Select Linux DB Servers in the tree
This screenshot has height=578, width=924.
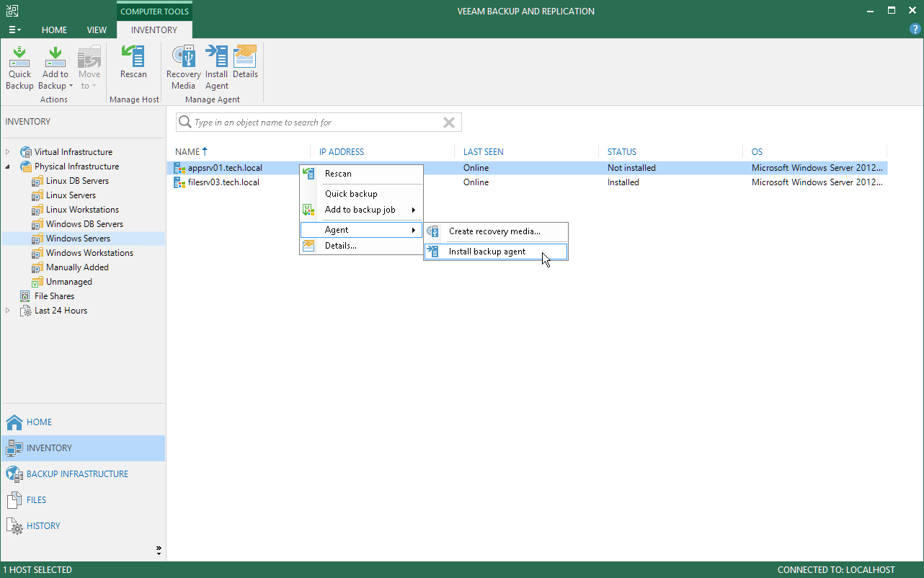(77, 181)
